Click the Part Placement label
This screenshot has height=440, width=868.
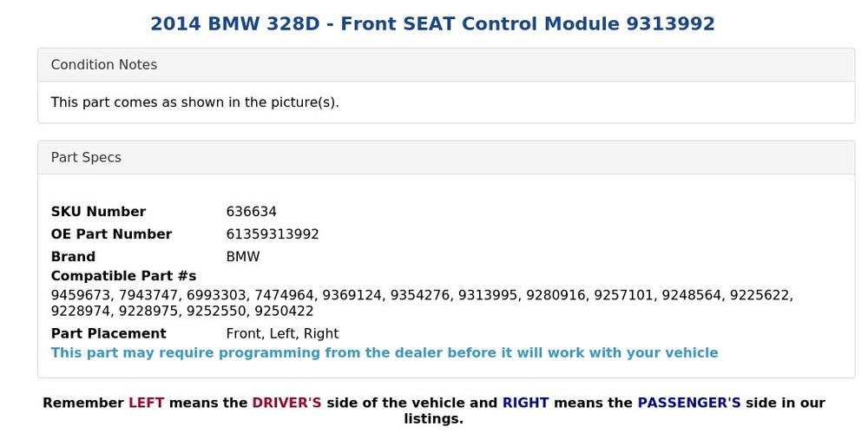coord(108,333)
